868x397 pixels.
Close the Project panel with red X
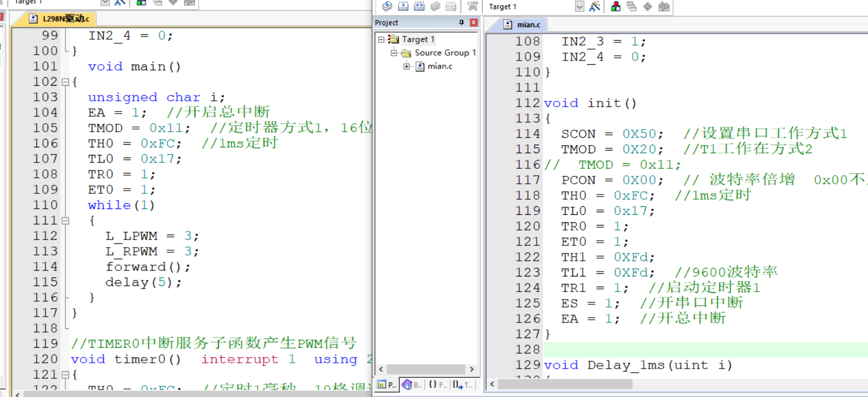click(473, 23)
